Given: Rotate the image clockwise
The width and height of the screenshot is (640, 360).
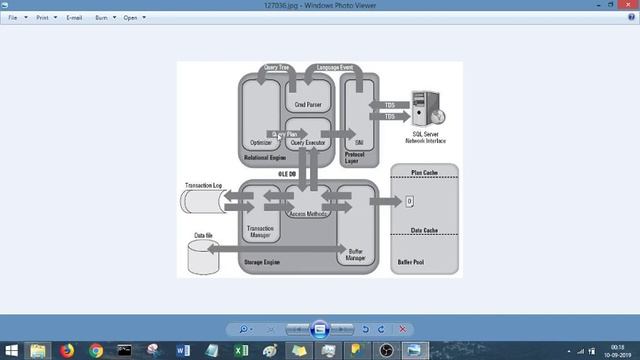Looking at the screenshot, I should pos(381,329).
